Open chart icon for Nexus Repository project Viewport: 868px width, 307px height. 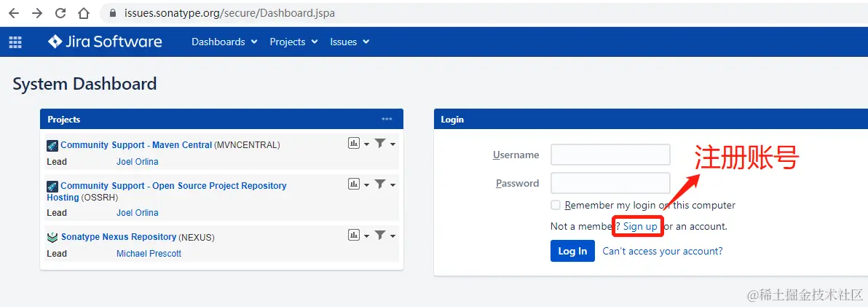354,235
